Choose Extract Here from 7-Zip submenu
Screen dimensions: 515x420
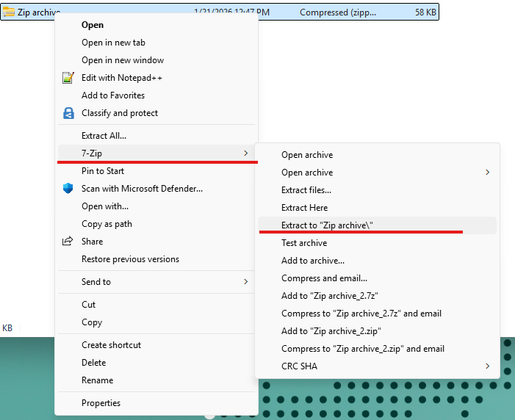[304, 208]
